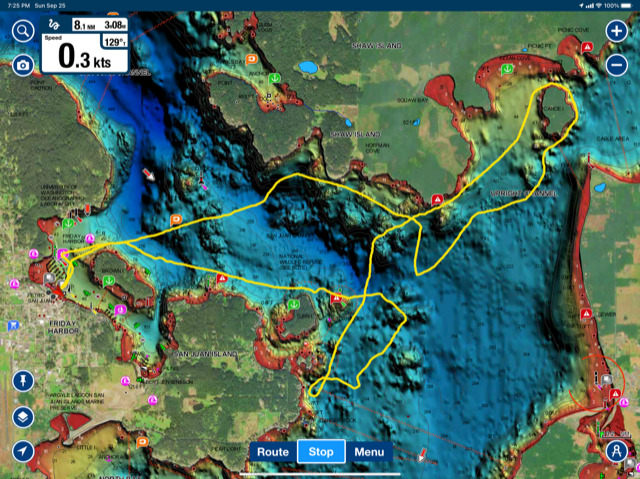Tap the PICNIC PT label
The image size is (640, 479).
point(540,46)
